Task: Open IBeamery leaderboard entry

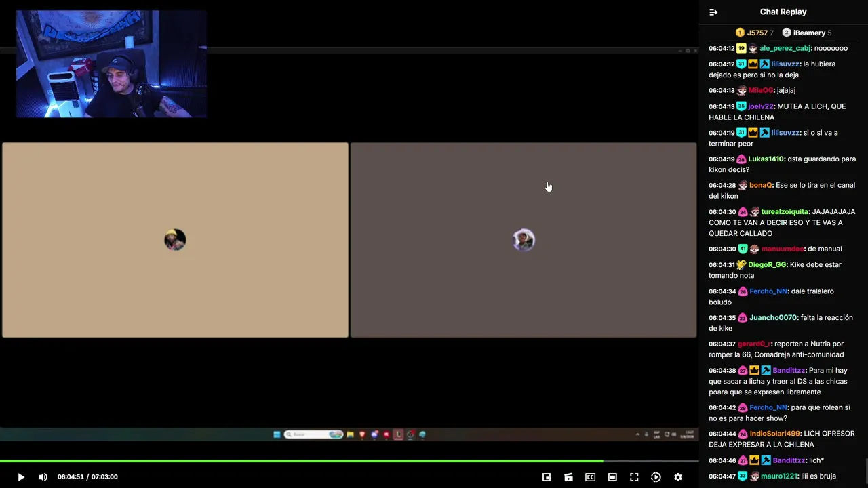Action: pos(807,33)
